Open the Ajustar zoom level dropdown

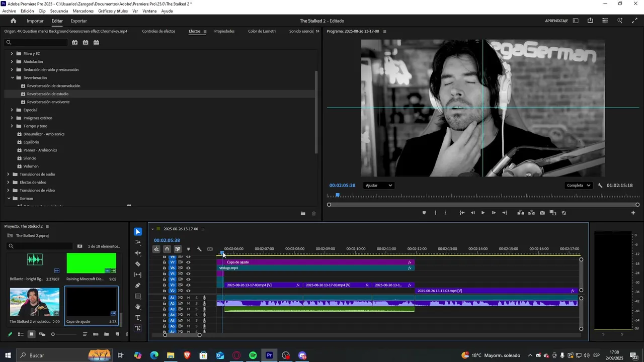[x=378, y=186]
